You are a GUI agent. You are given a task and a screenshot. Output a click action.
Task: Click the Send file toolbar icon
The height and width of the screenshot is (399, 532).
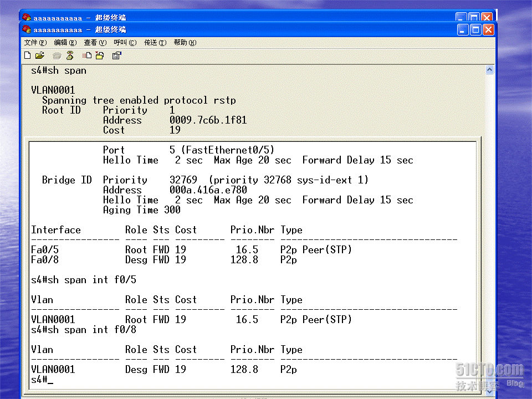click(87, 55)
